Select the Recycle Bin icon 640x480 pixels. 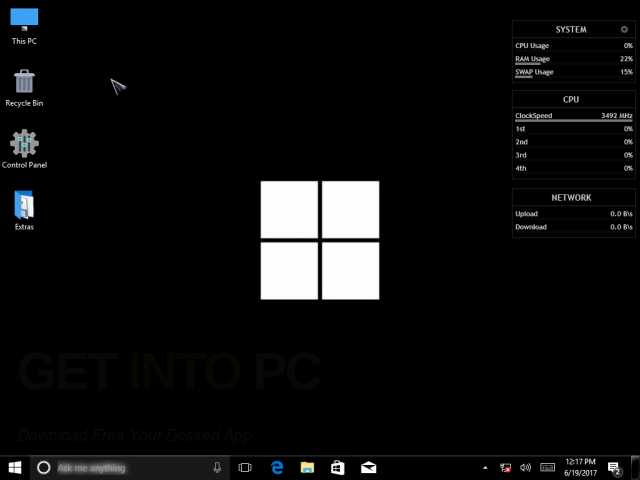(x=24, y=88)
